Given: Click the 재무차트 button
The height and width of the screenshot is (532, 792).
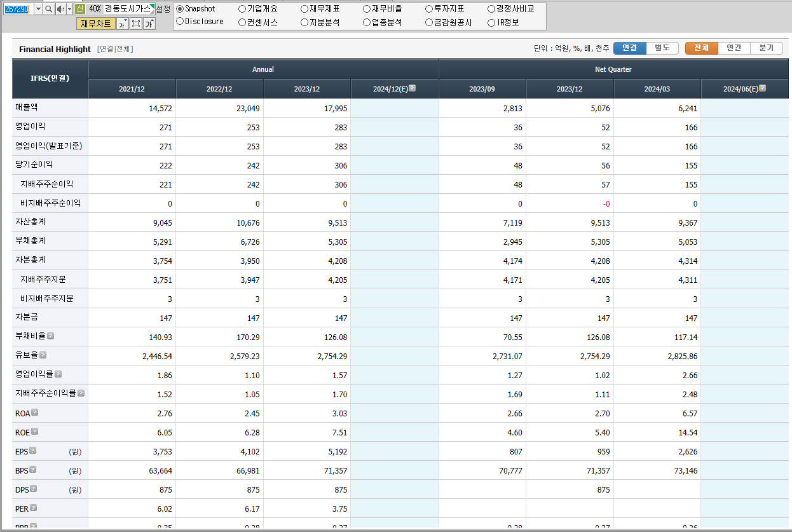Looking at the screenshot, I should 96,24.
